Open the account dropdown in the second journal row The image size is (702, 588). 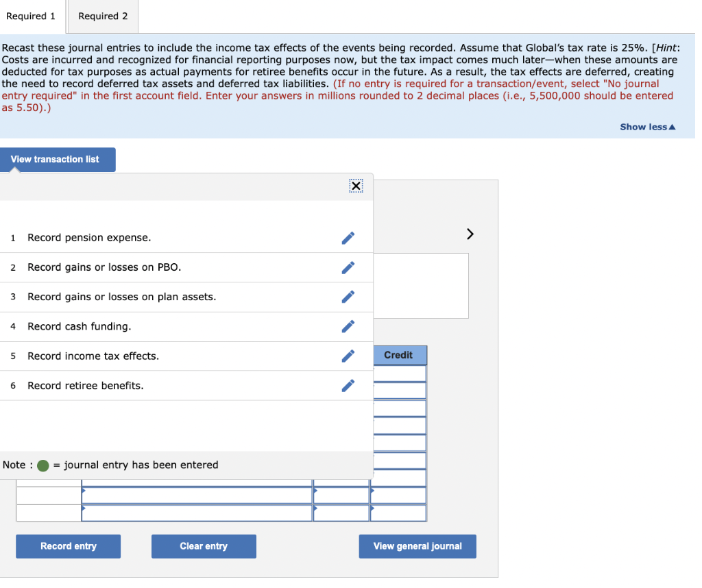[197, 513]
